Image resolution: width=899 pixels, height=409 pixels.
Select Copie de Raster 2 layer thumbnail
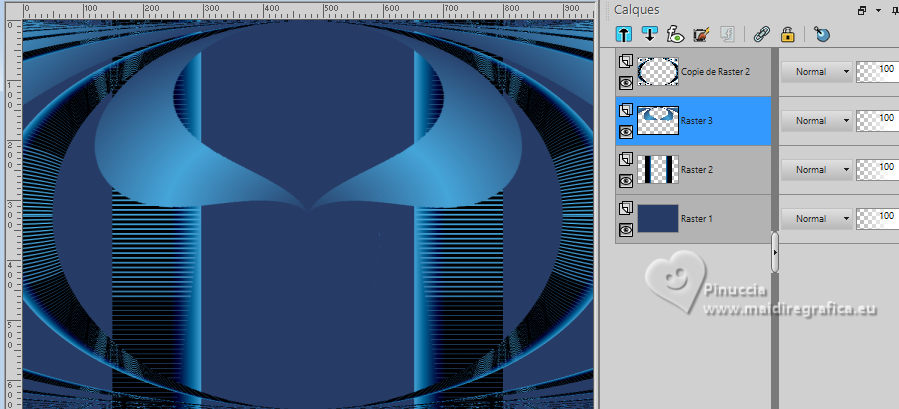point(658,72)
